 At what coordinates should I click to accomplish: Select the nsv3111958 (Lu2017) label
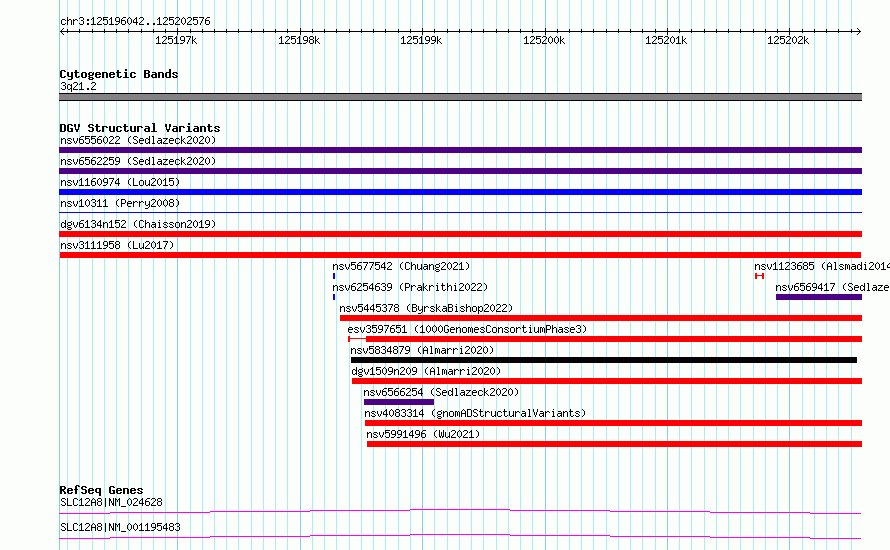click(117, 245)
